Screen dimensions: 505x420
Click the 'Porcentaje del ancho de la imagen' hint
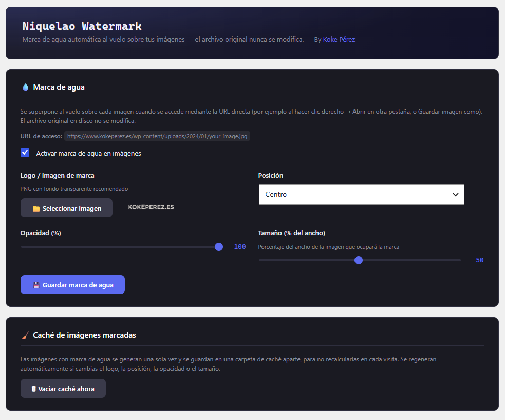click(x=328, y=247)
